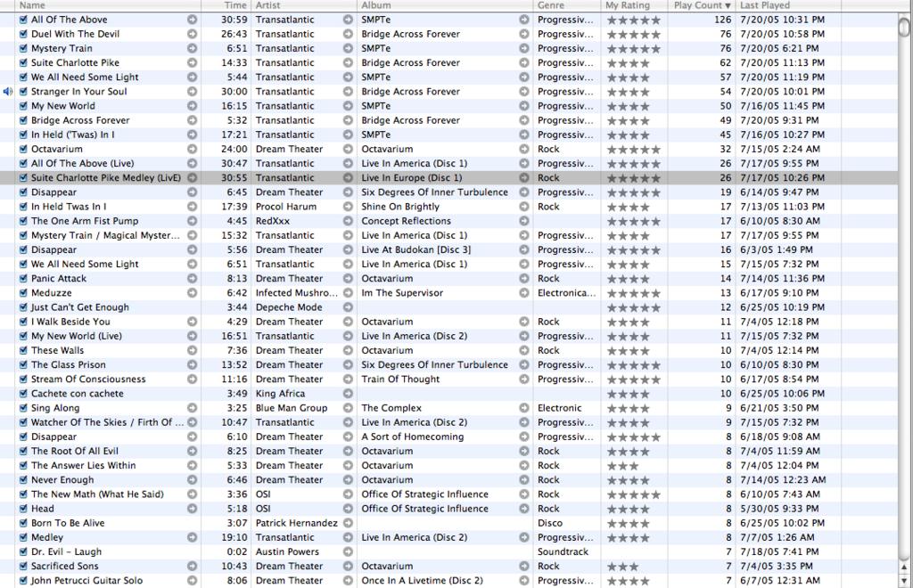Select the song Panic Attack
The image size is (913, 588).
coord(59,279)
